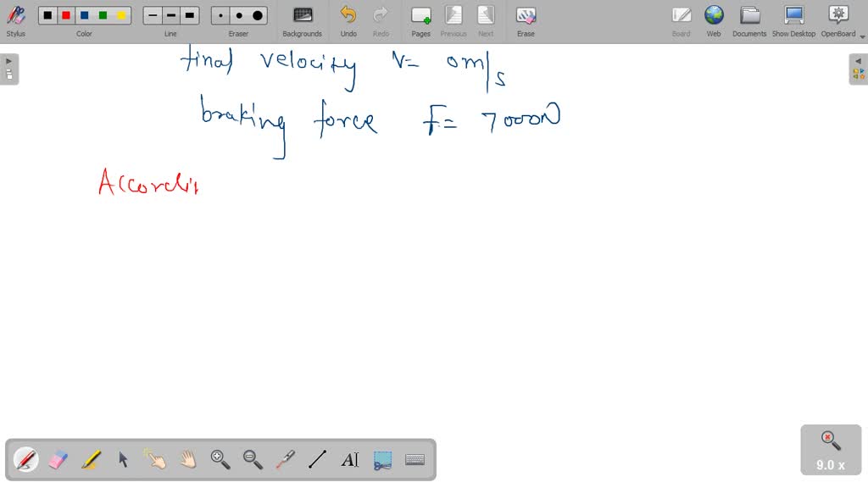The image size is (868, 488).
Task: Undo the last stroke
Action: pyautogui.click(x=348, y=21)
